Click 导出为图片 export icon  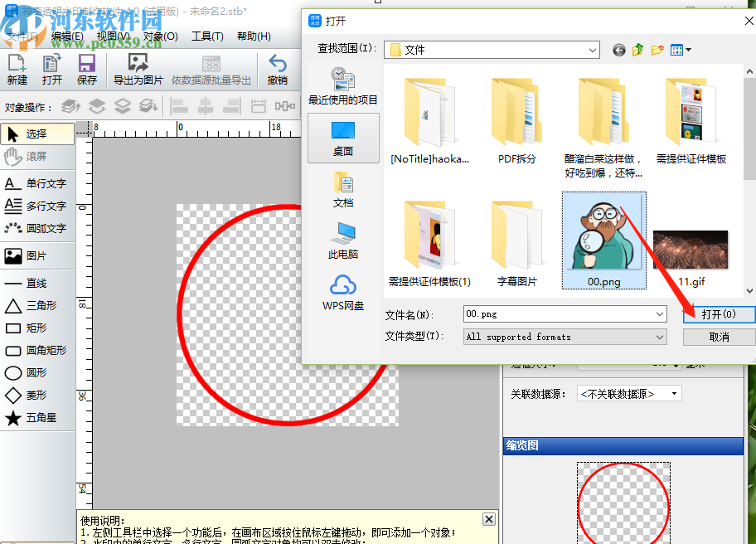(x=138, y=70)
